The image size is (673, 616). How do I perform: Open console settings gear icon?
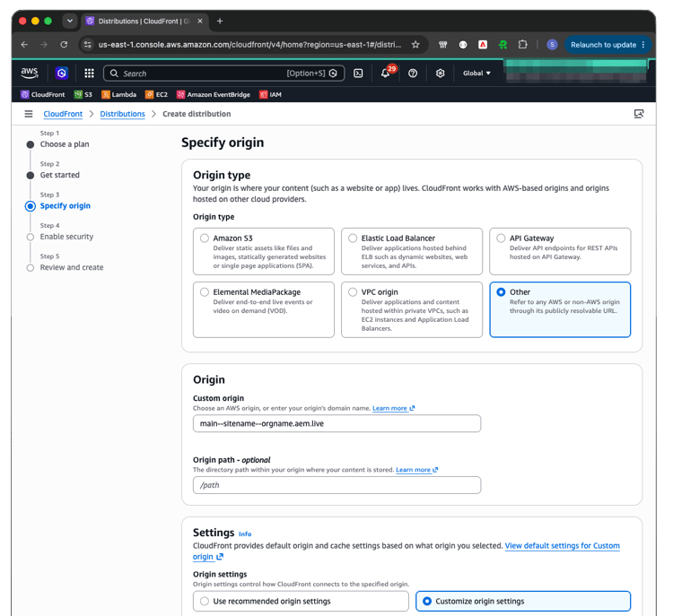point(440,74)
